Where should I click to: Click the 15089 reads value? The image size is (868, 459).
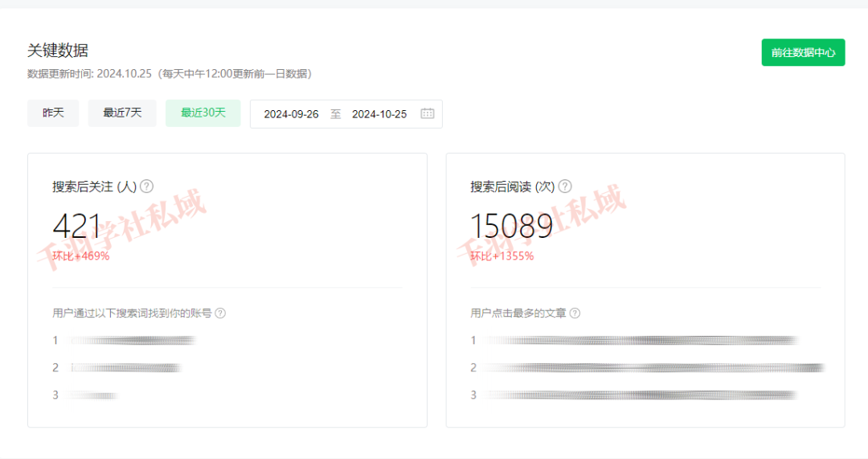coord(511,226)
